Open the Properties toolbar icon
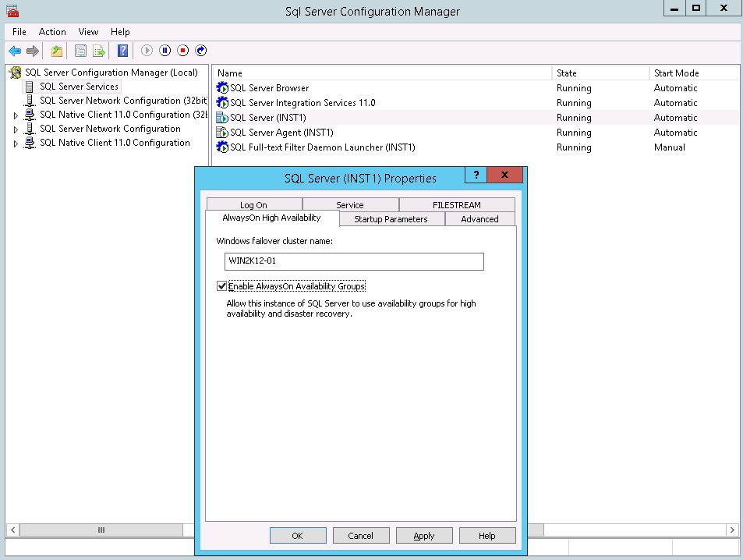Image resolution: width=743 pixels, height=560 pixels. [80, 51]
